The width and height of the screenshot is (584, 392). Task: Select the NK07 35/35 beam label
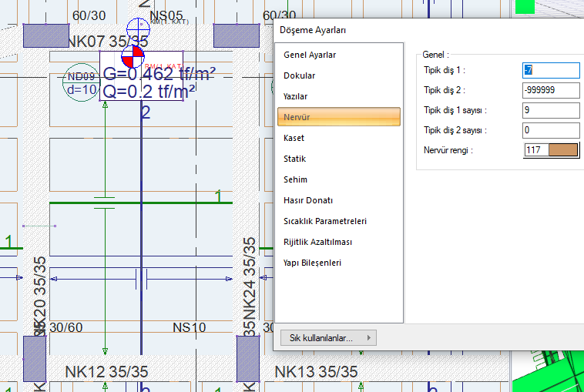click(x=108, y=42)
